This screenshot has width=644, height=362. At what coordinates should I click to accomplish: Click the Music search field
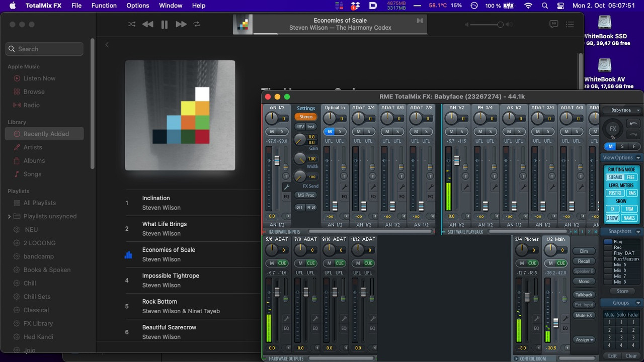click(x=44, y=49)
